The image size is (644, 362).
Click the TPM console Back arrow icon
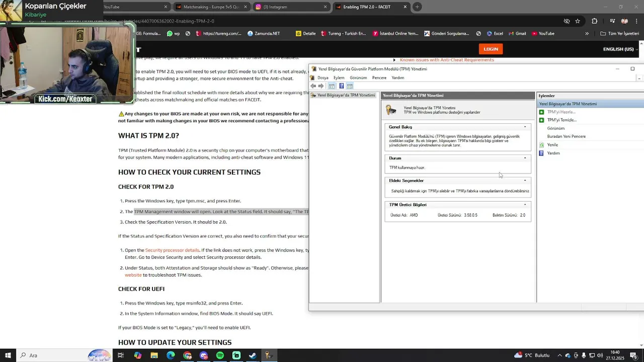coord(313,86)
